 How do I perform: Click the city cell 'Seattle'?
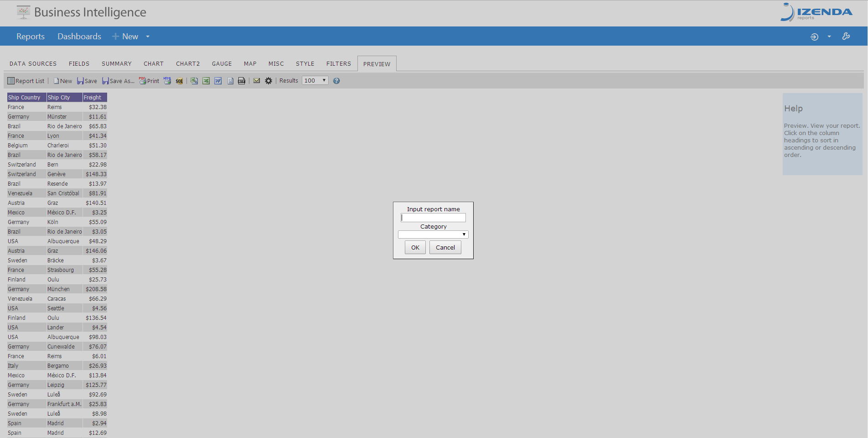56,308
